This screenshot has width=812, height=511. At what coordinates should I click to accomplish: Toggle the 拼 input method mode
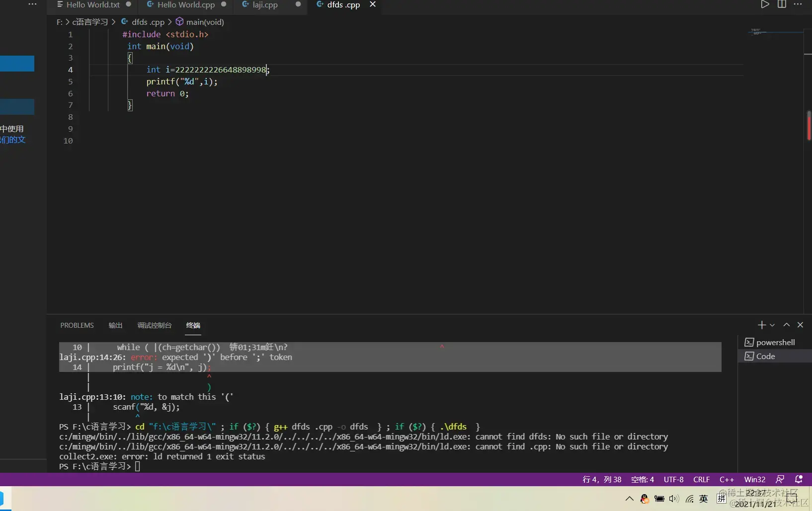pos(722,499)
